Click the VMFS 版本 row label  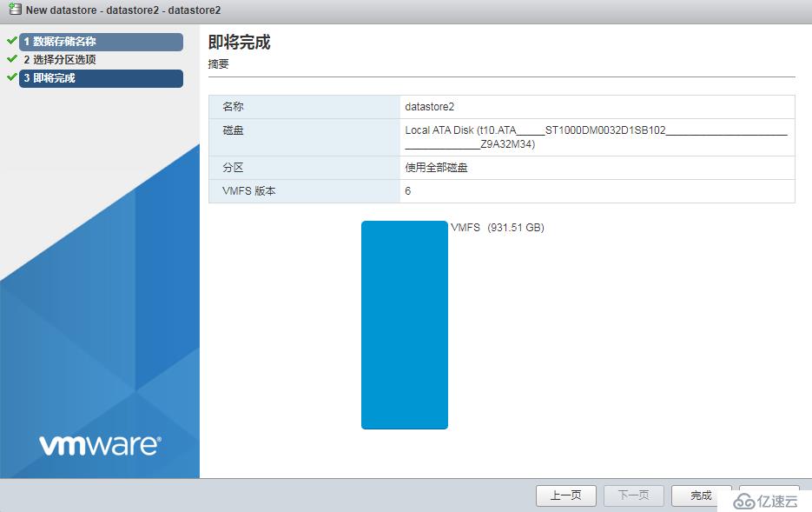tap(248, 191)
